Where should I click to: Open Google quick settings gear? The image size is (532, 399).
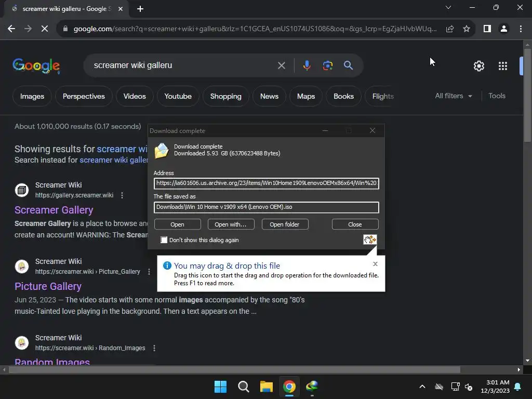[x=478, y=66]
